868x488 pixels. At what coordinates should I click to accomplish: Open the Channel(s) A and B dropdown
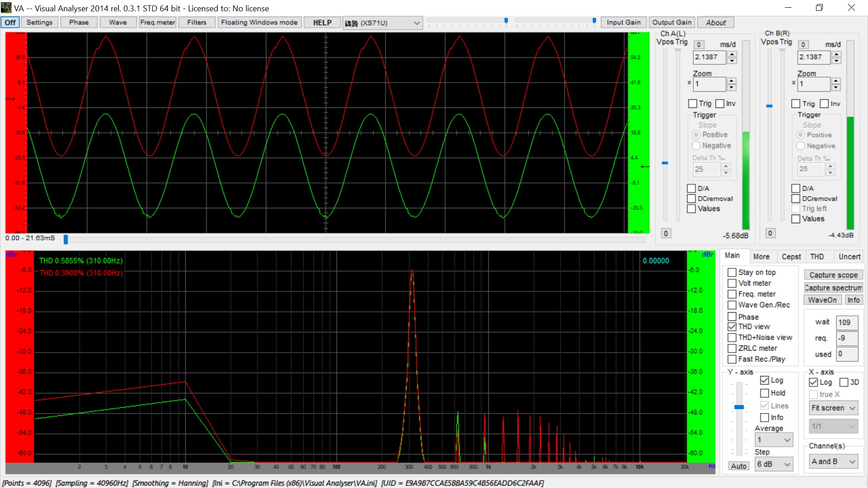click(833, 461)
